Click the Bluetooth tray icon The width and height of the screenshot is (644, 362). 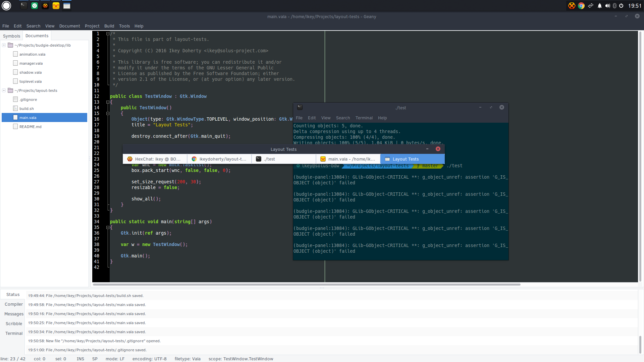click(614, 6)
